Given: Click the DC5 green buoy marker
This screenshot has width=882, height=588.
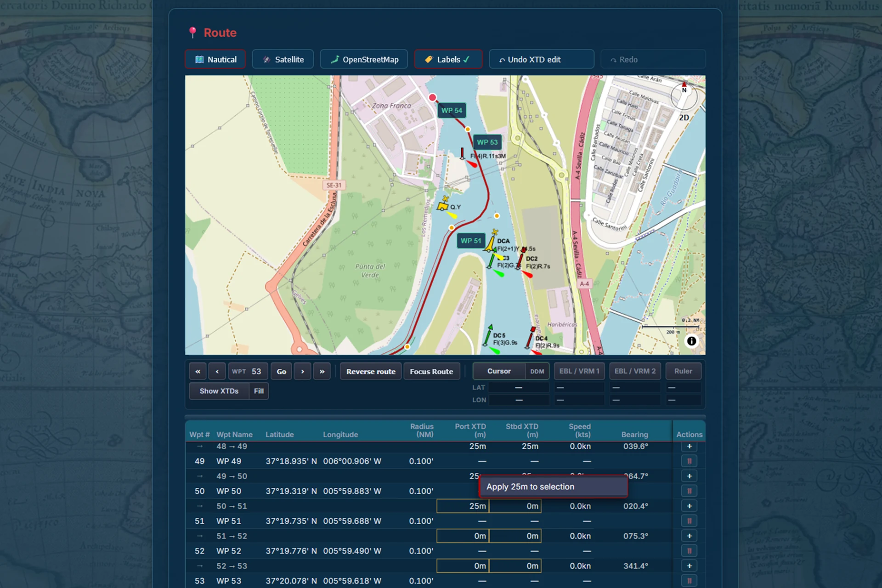Looking at the screenshot, I should [488, 336].
